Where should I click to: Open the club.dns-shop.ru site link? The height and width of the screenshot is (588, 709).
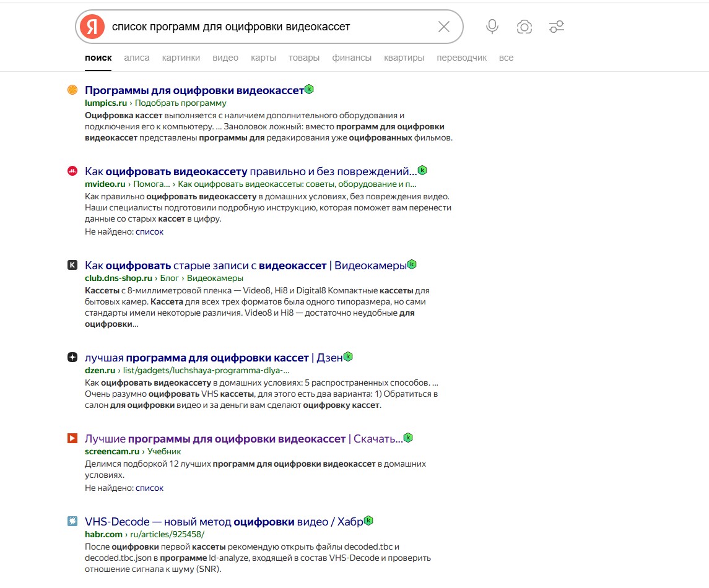(x=118, y=278)
